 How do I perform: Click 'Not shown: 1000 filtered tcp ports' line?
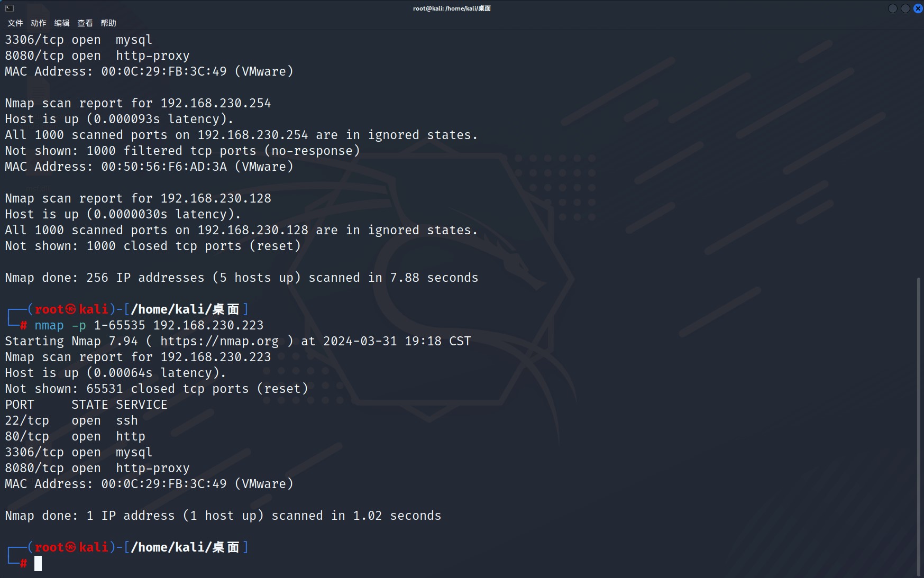(182, 151)
